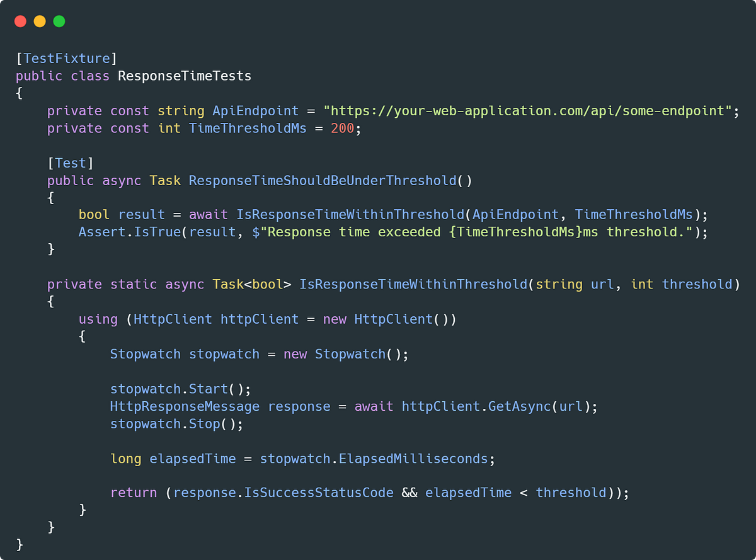Click the Stopwatch declaration line
Viewport: 756px width, 560px height.
tap(258, 354)
